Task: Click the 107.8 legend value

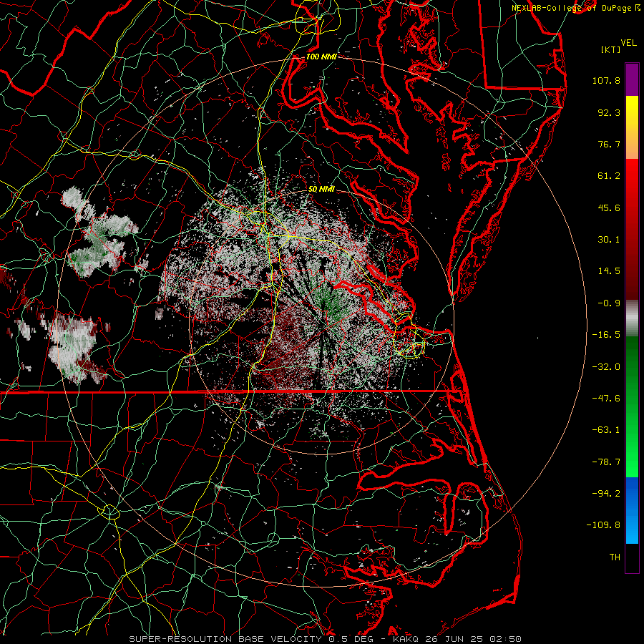Action: tap(606, 80)
